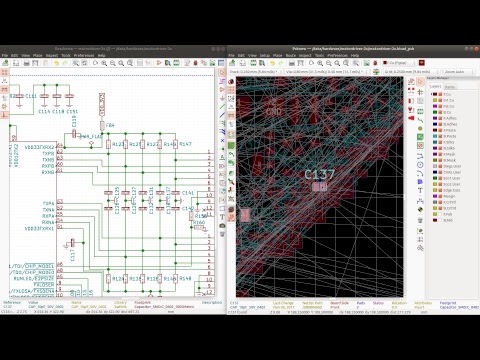Toggle visibility checkbox of Edge.Cuts layer

click(x=440, y=190)
